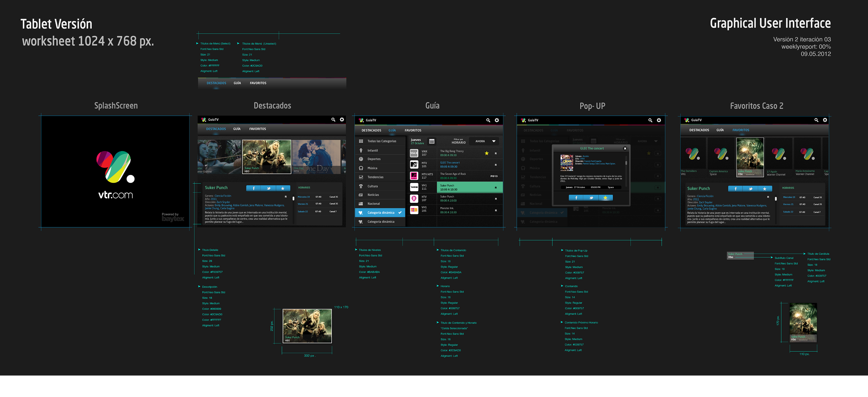Select the One Day MTV thumbnail in Destacados

click(x=316, y=157)
